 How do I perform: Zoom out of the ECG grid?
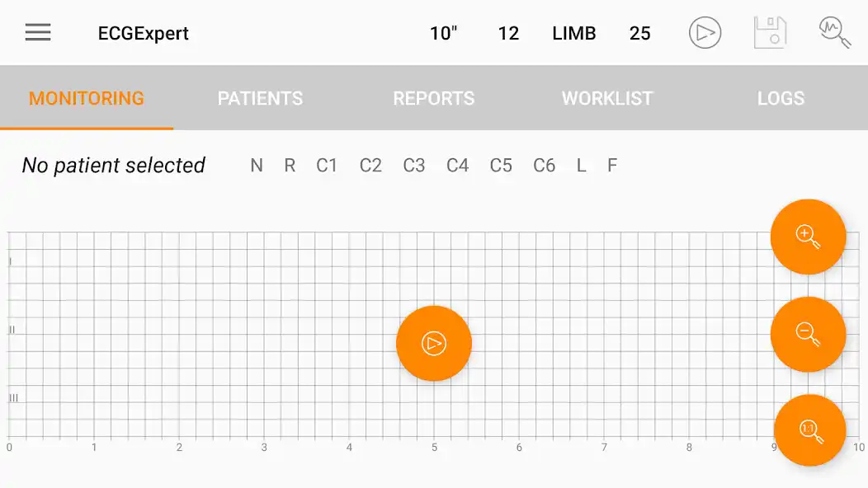808,335
